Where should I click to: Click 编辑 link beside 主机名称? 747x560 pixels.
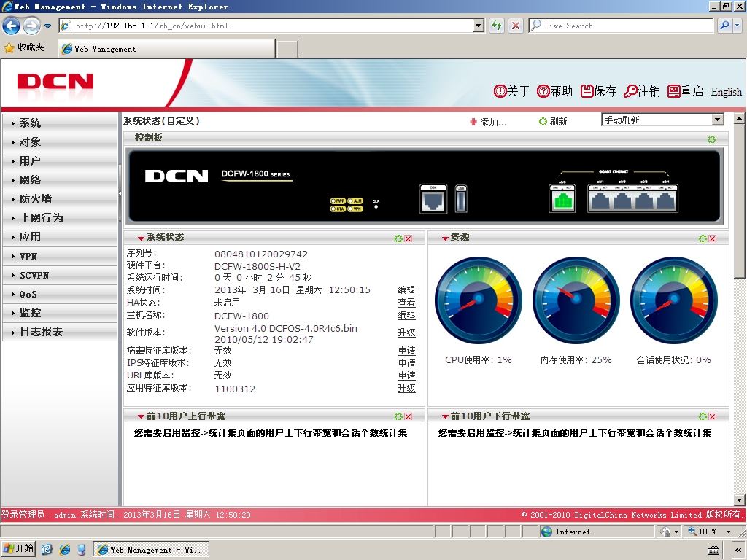[x=406, y=315]
